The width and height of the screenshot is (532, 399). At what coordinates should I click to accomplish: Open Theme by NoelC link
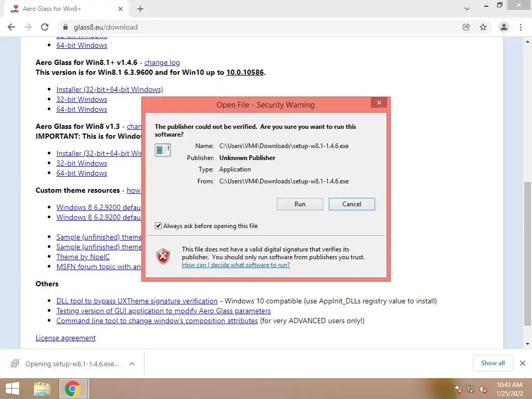(x=83, y=257)
